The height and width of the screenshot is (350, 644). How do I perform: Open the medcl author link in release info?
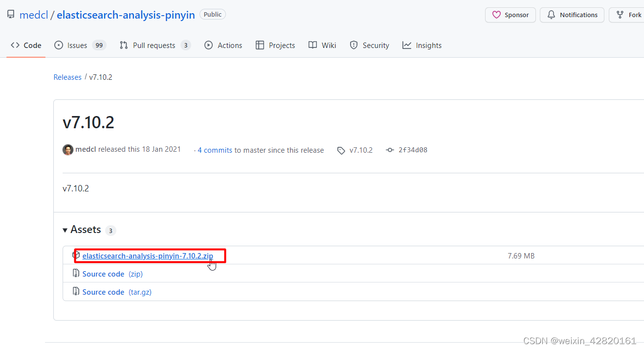click(86, 149)
